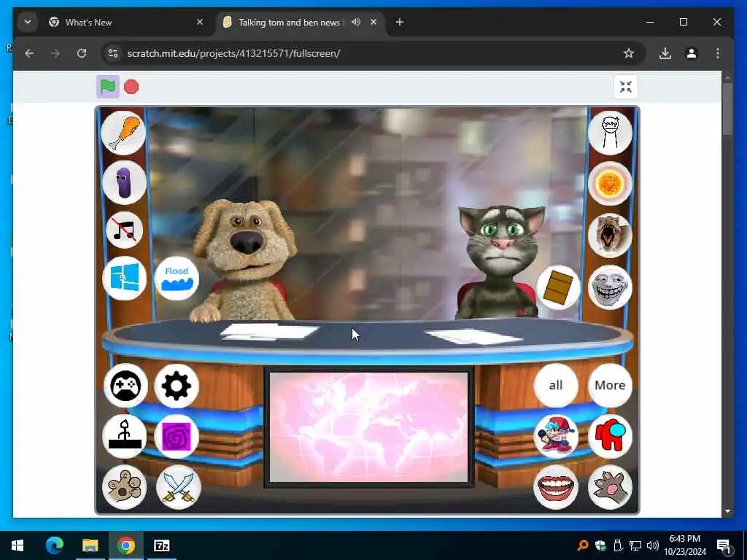The image size is (747, 560).
Task: Bookmark this page with the star
Action: 629,53
